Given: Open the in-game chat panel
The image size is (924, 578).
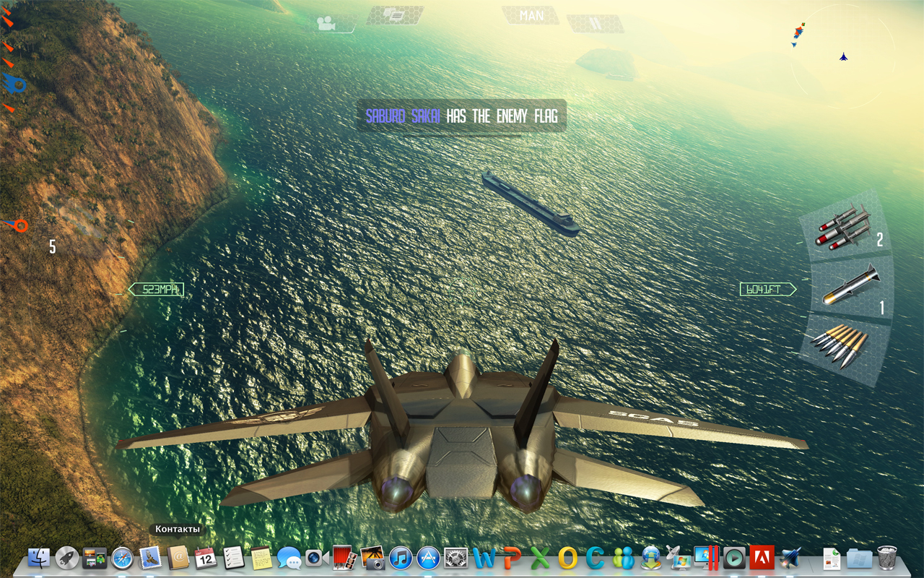Looking at the screenshot, I should click(x=393, y=15).
